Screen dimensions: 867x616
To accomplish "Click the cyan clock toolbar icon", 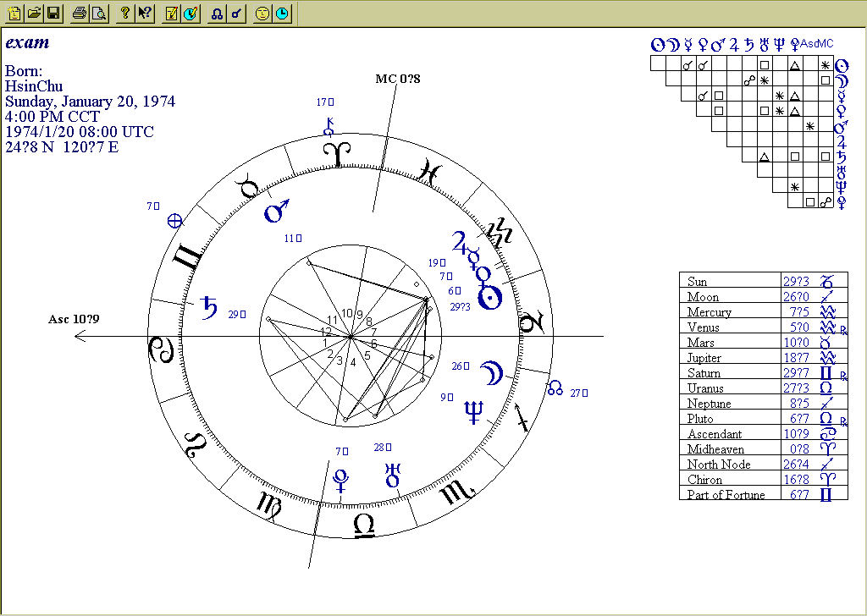I will pos(281,13).
